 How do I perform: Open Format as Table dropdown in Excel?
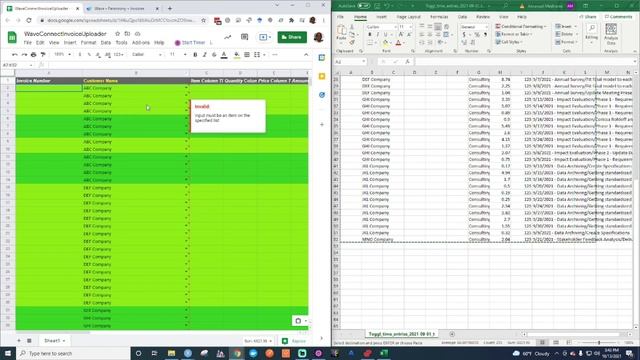click(x=513, y=34)
